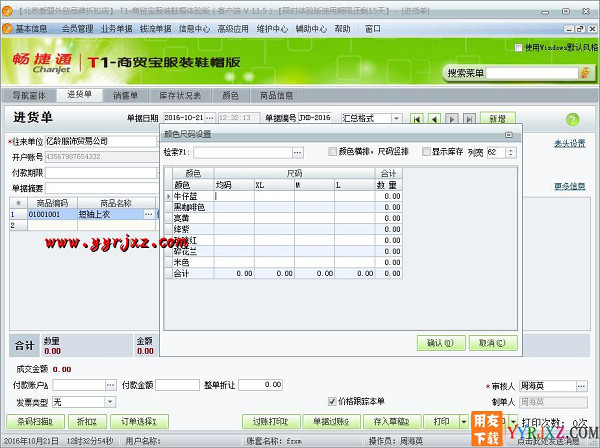The image size is (600, 448).
Task: Jump to last record arrow
Action: tap(470, 119)
